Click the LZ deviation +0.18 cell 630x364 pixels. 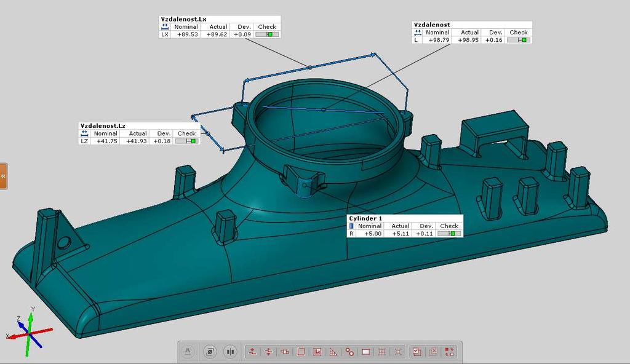click(162, 141)
